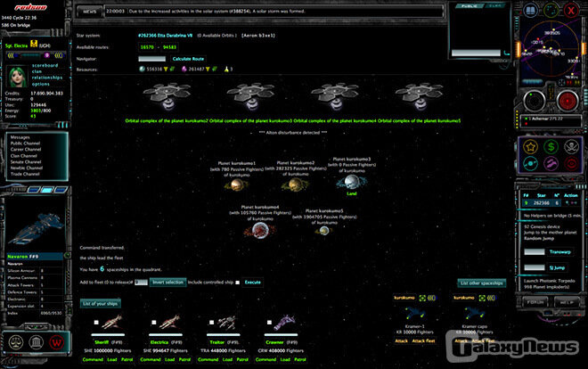The image size is (588, 369).
Task: Select planet kurokumo5 small globe
Action: pyautogui.click(x=324, y=231)
